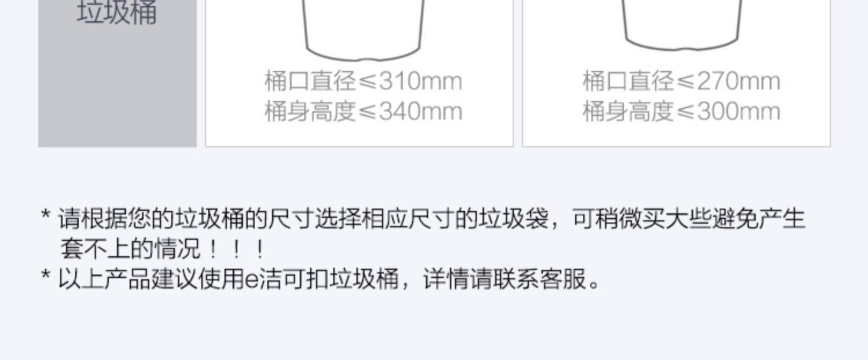Viewport: 868px width, 360px height.
Task: Click the 桶口直径≤310mm text
Action: tap(363, 81)
